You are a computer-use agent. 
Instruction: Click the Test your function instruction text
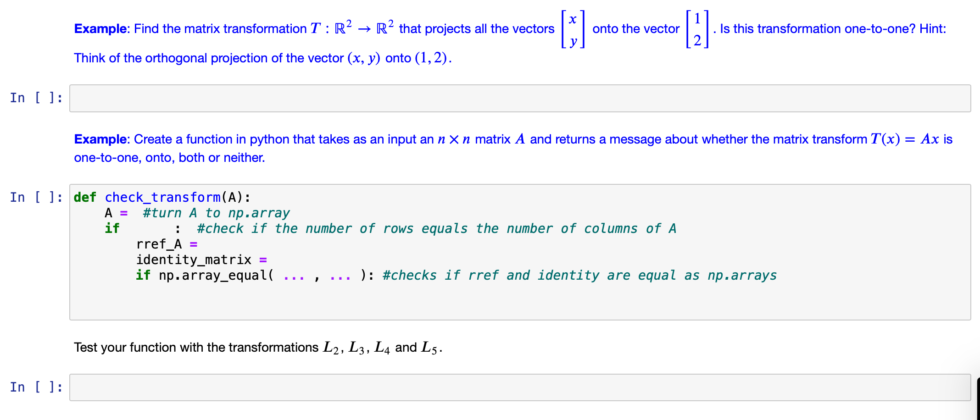click(x=257, y=348)
